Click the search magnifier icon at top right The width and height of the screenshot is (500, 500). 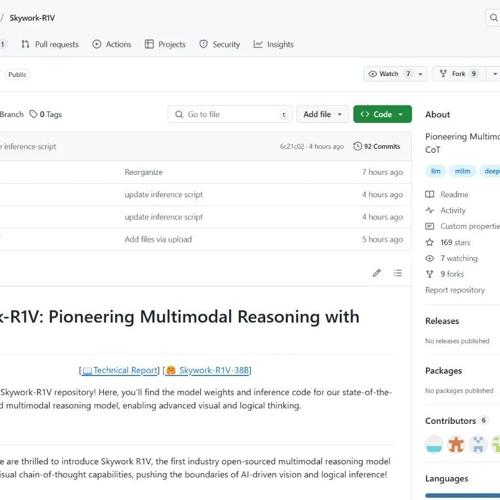pos(493,17)
